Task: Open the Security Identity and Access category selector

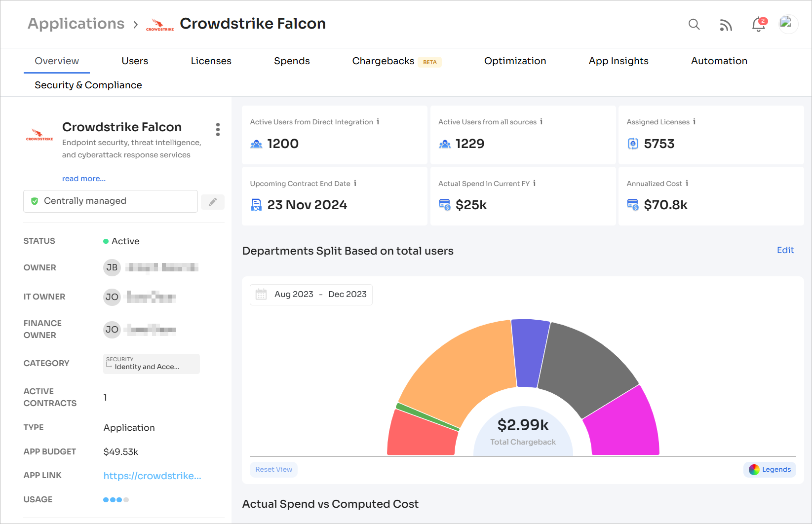Action: pyautogui.click(x=152, y=364)
